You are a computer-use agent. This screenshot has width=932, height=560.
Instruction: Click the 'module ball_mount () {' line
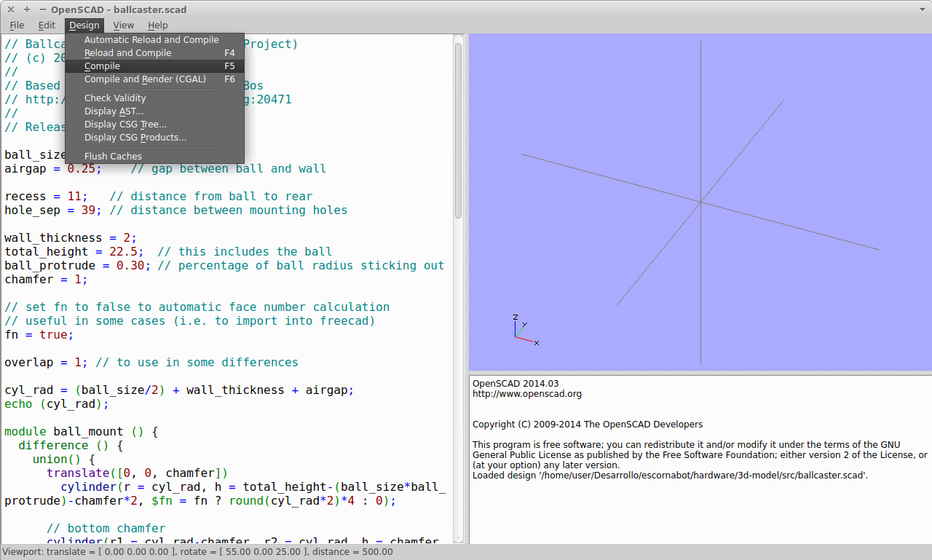pos(82,432)
